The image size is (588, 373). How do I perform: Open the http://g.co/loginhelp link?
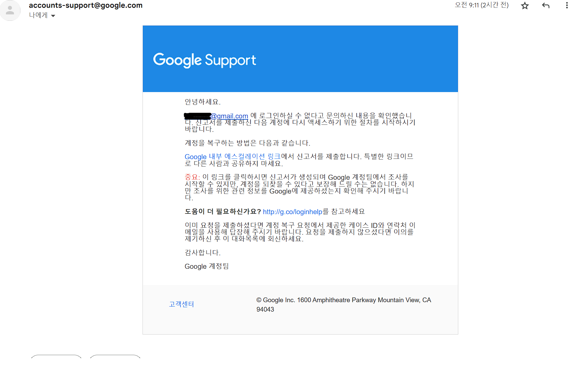292,212
